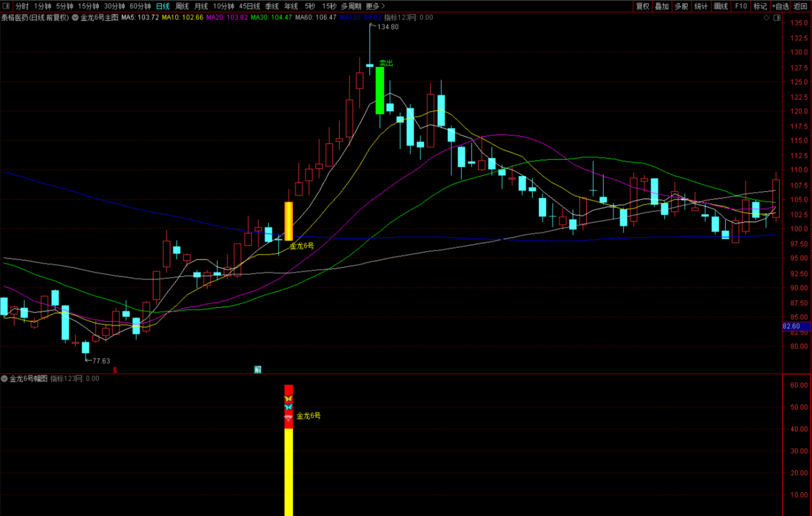Click the 金龙6号 buy label on main chart
The height and width of the screenshot is (516, 812).
point(302,246)
